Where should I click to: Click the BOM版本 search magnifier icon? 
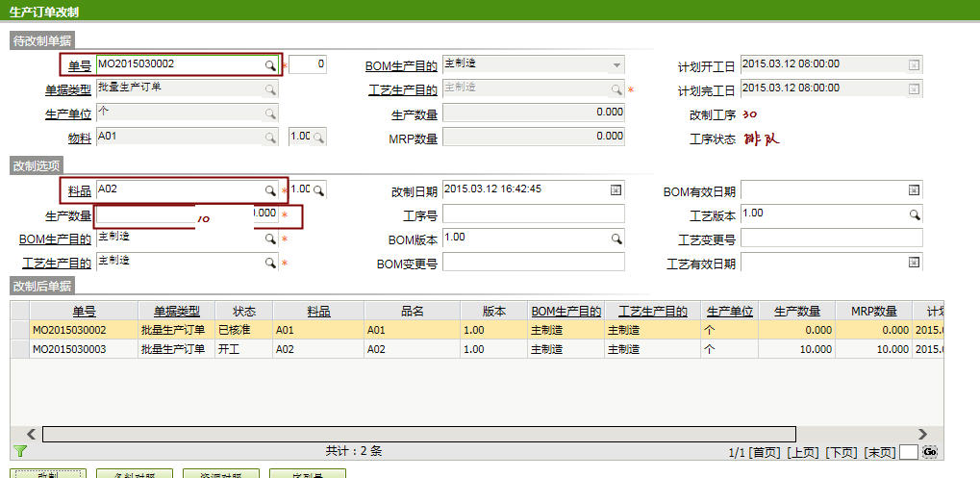pyautogui.click(x=616, y=238)
